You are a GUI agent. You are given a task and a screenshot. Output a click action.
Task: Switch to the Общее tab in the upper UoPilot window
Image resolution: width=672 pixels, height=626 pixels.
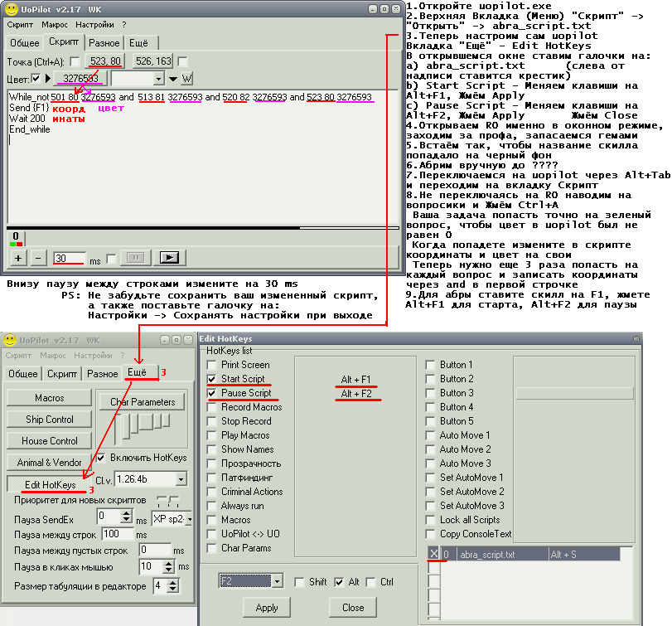point(24,43)
